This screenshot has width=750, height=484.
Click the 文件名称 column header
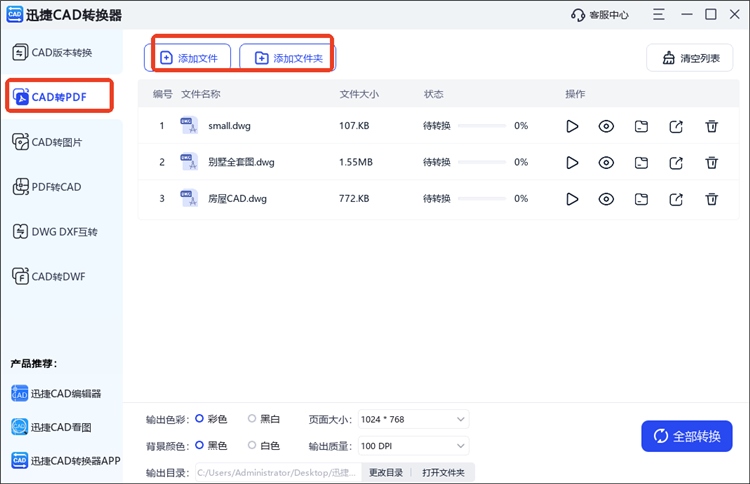(200, 94)
